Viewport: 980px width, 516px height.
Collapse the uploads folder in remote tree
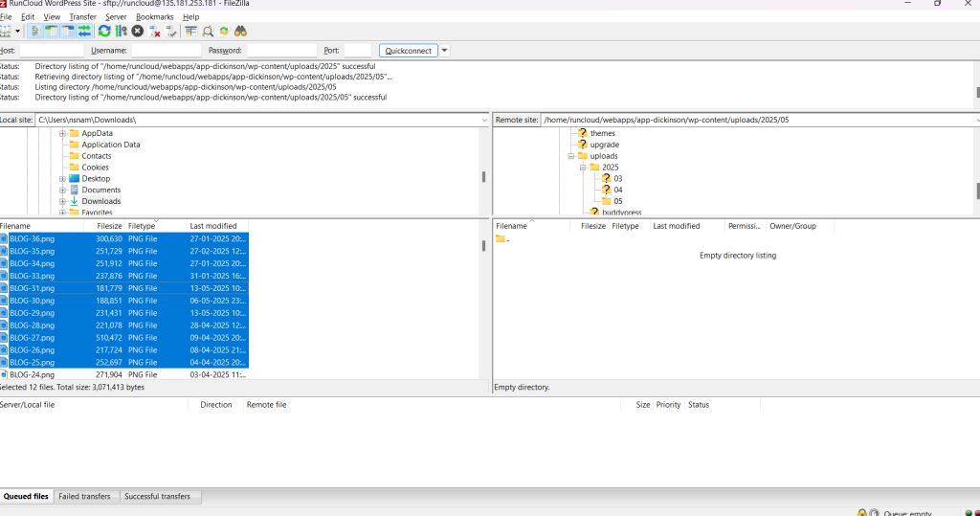tap(570, 156)
